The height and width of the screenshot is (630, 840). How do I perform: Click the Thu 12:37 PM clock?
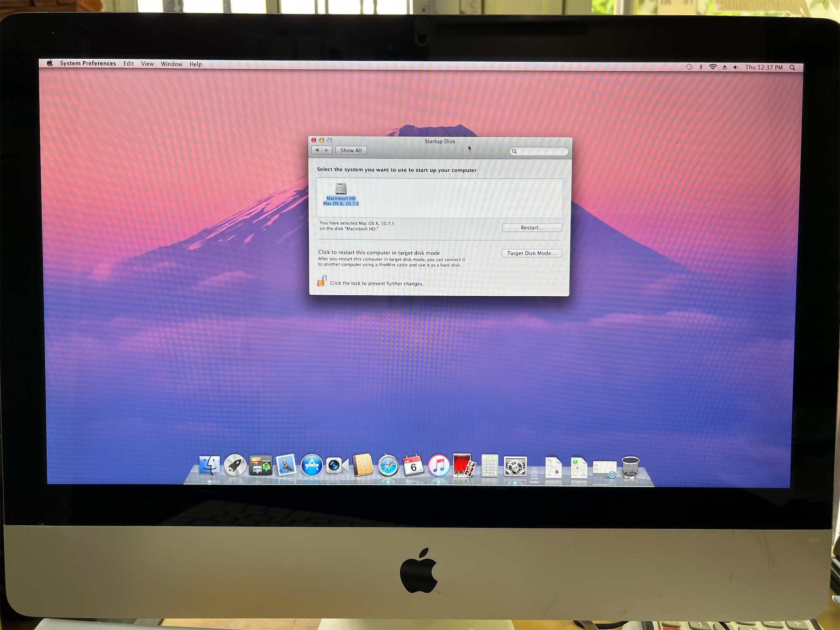click(764, 67)
